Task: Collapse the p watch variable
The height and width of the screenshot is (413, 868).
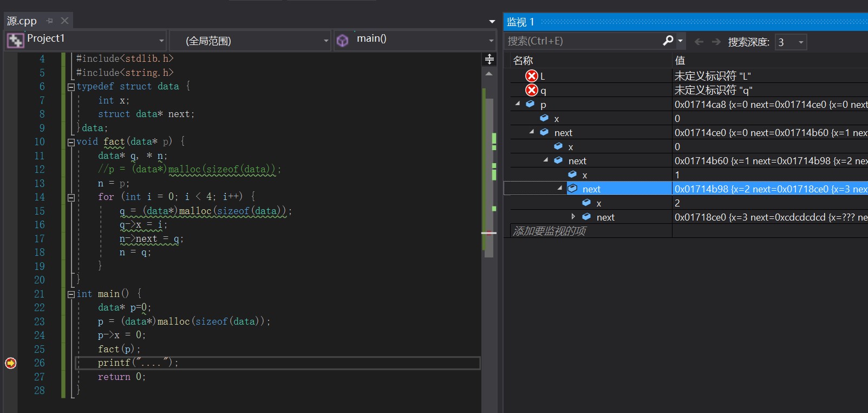Action: 518,104
